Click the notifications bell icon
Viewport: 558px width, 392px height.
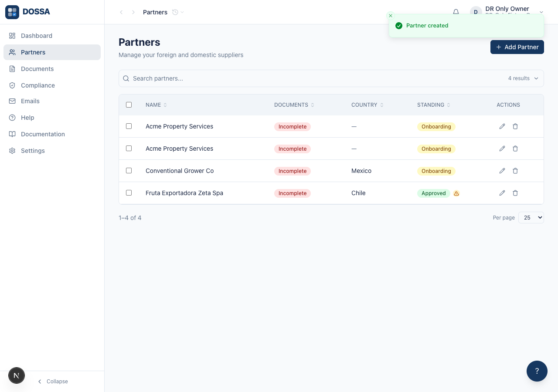tap(456, 12)
